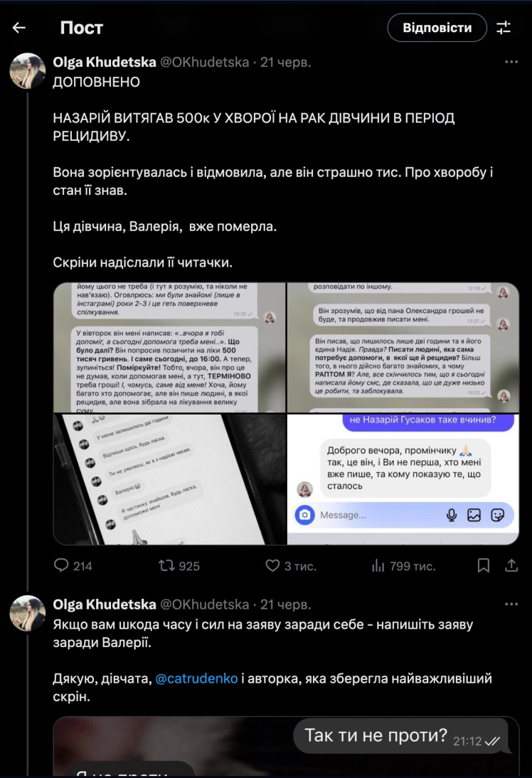Image resolution: width=532 pixels, height=778 pixels.
Task: Open the bottom-right Instagram message image
Action: pyautogui.click(x=403, y=479)
